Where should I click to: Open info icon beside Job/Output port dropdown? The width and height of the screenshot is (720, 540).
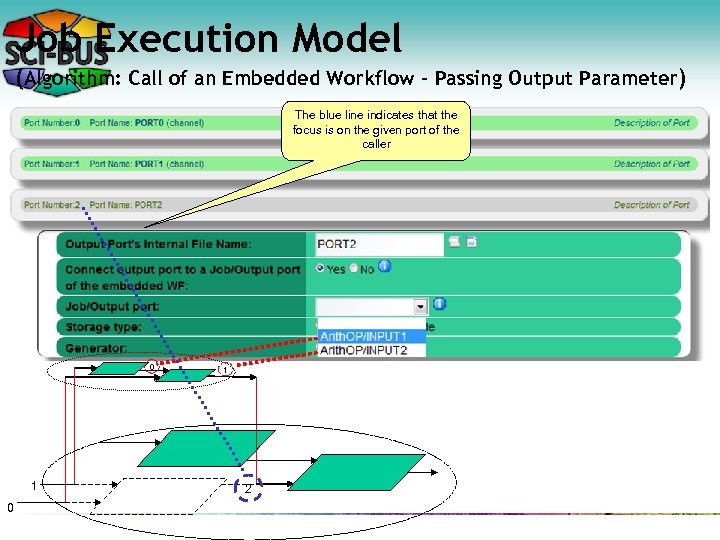tap(439, 304)
